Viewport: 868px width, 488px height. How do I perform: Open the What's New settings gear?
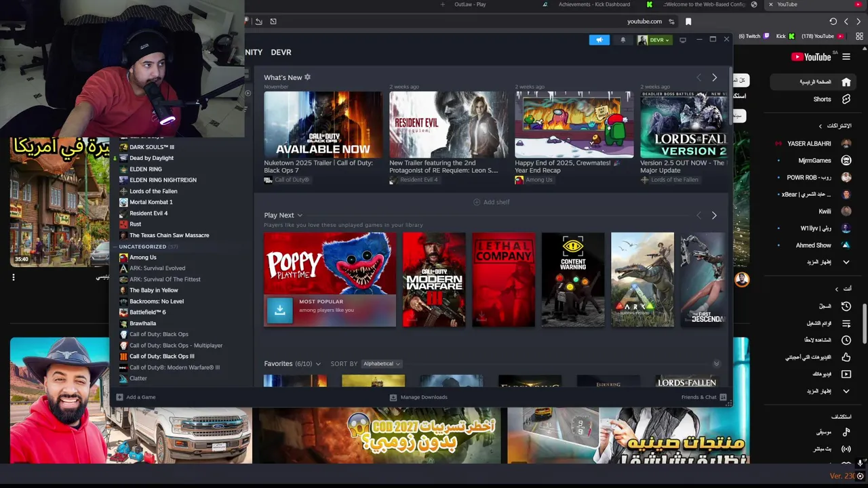click(307, 77)
